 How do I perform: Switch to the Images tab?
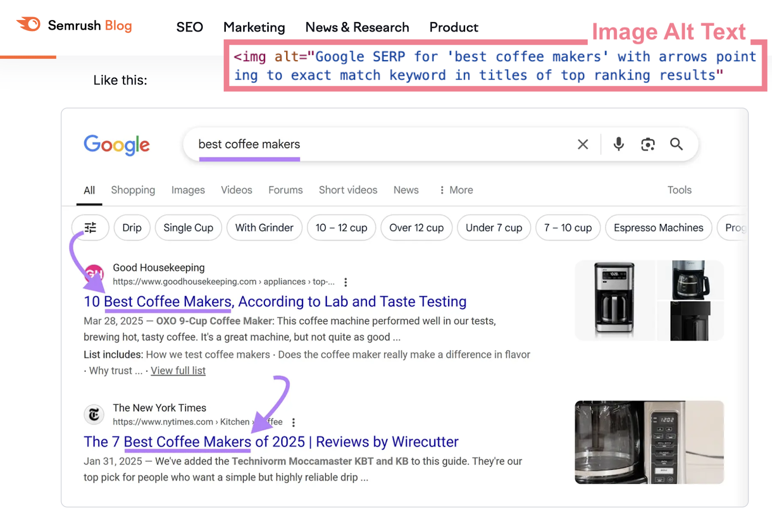point(188,190)
